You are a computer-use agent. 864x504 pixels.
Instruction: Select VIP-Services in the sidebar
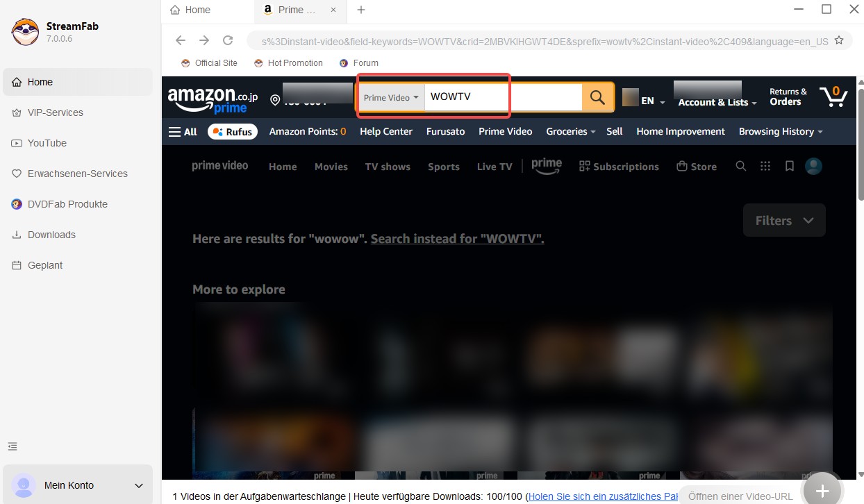click(x=56, y=112)
